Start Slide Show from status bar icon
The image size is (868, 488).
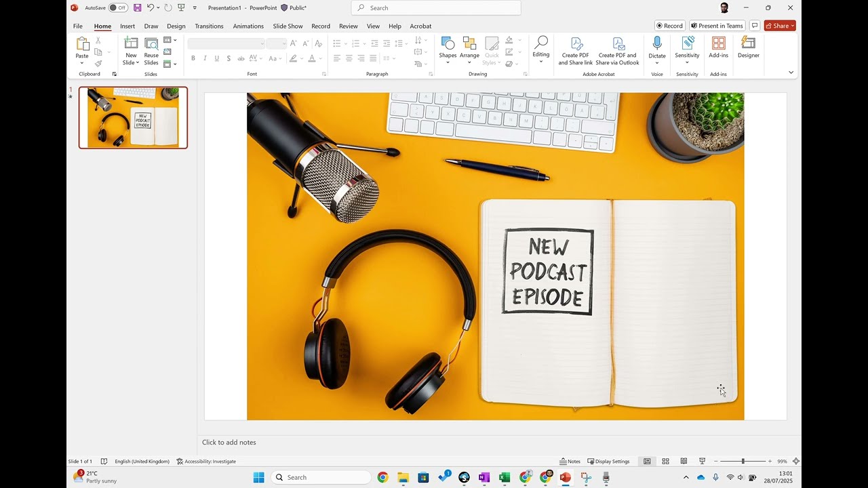[702, 462]
